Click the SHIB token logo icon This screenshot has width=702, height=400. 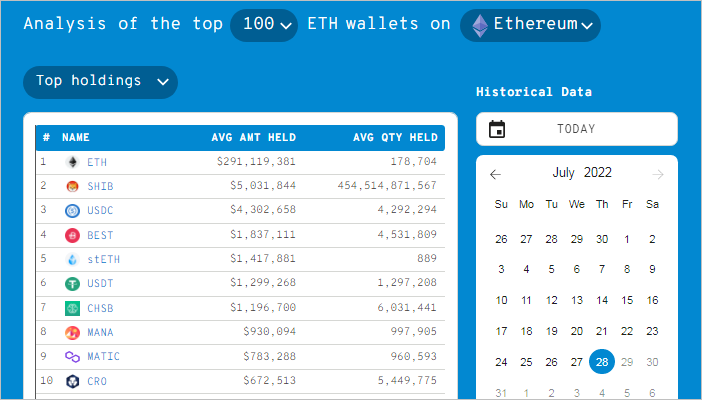[72, 186]
